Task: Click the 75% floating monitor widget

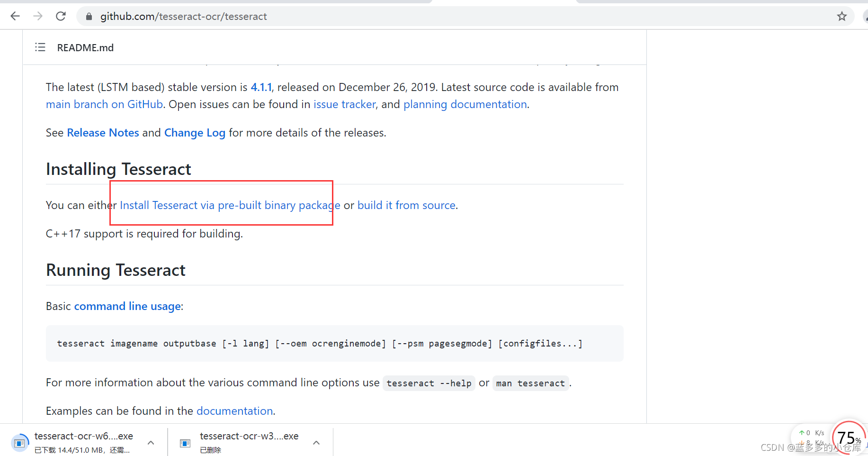Action: (848, 438)
